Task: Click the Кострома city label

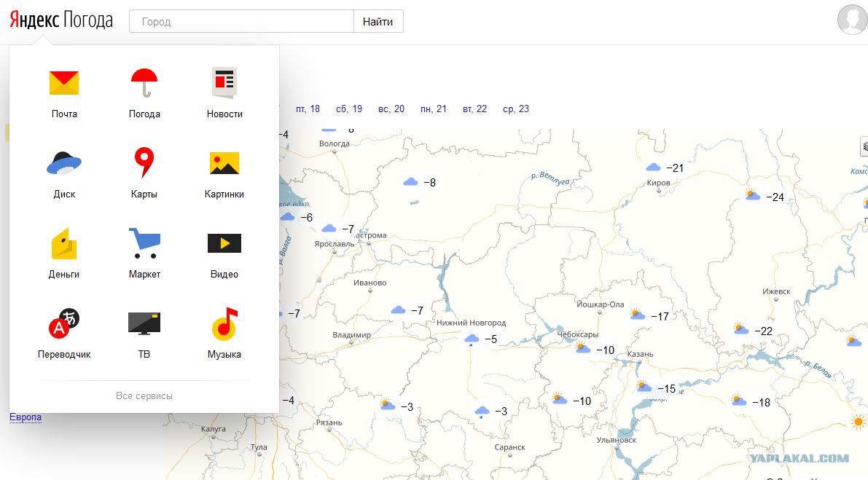Action: pos(371,235)
